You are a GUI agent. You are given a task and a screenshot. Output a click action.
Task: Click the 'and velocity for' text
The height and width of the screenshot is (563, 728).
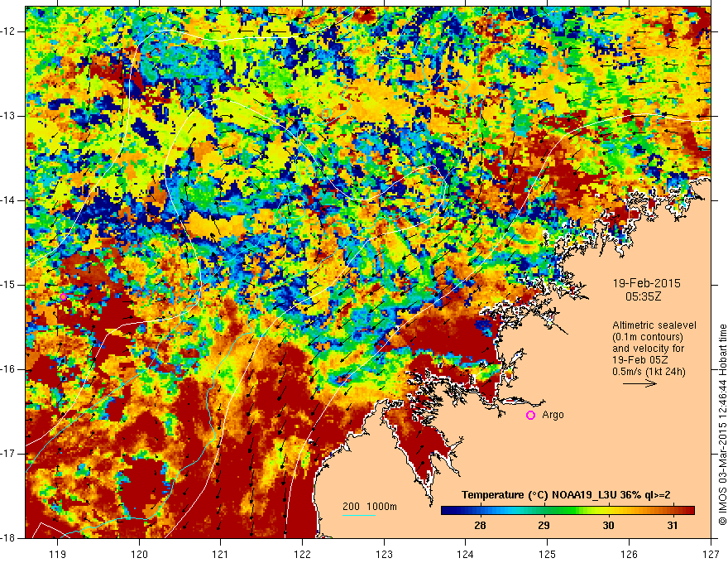[x=648, y=349]
